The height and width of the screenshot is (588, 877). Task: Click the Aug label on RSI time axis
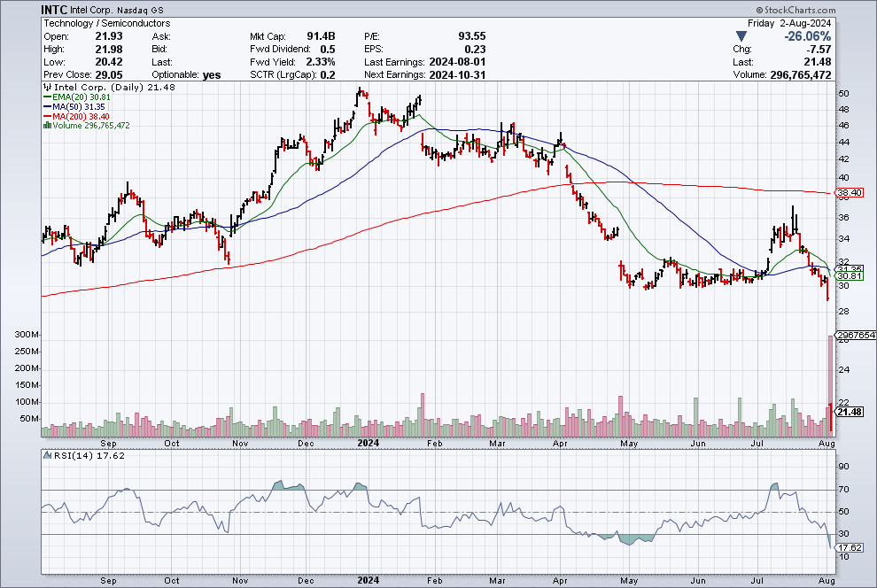[x=827, y=580]
